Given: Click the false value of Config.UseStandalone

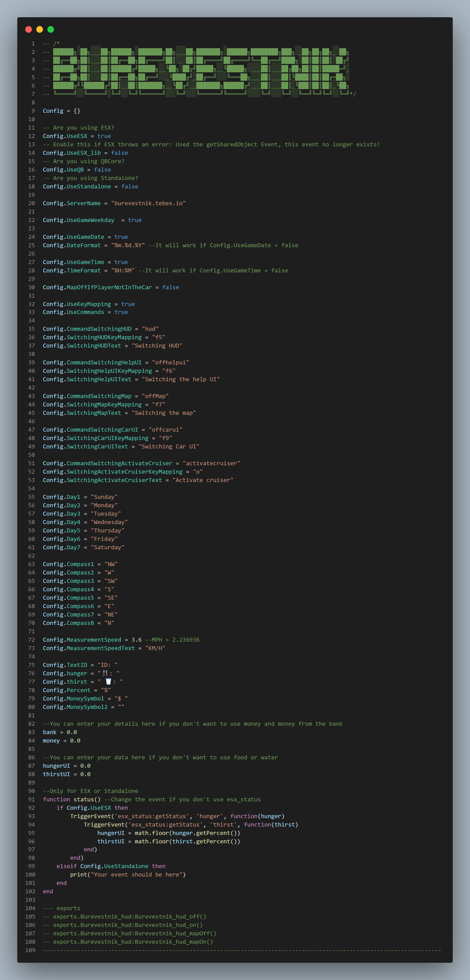Looking at the screenshot, I should pyautogui.click(x=129, y=186).
